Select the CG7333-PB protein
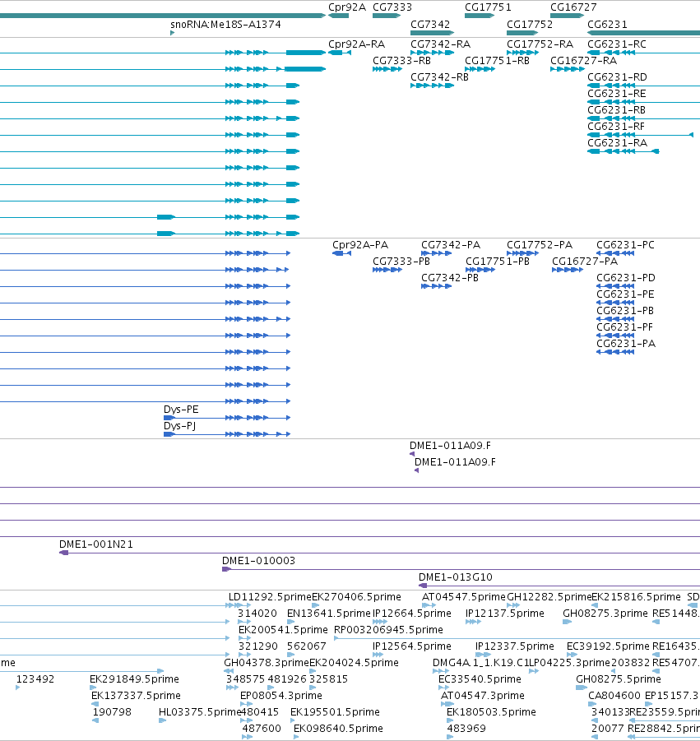The width and height of the screenshot is (700, 741). tap(387, 271)
